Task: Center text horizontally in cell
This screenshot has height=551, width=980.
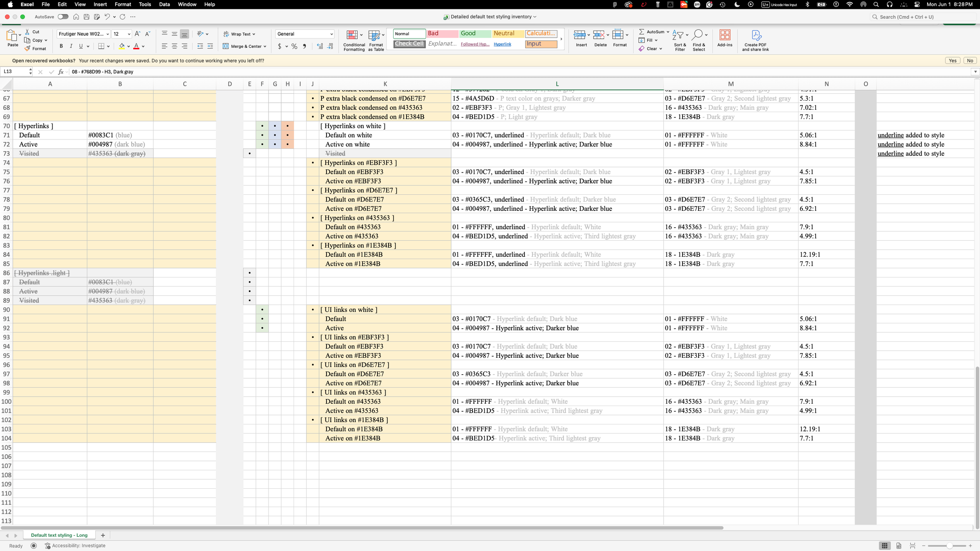Action: pos(174,46)
